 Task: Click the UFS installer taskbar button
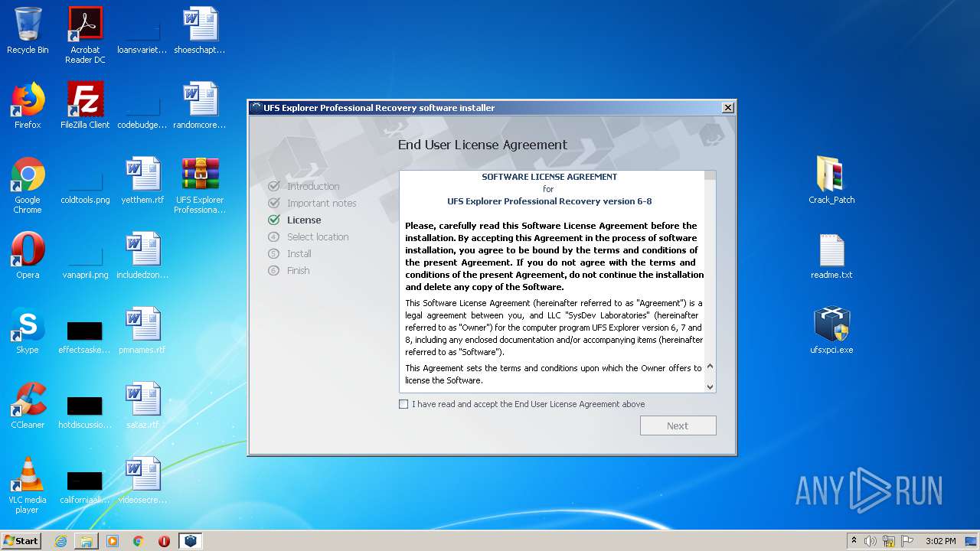(x=190, y=541)
